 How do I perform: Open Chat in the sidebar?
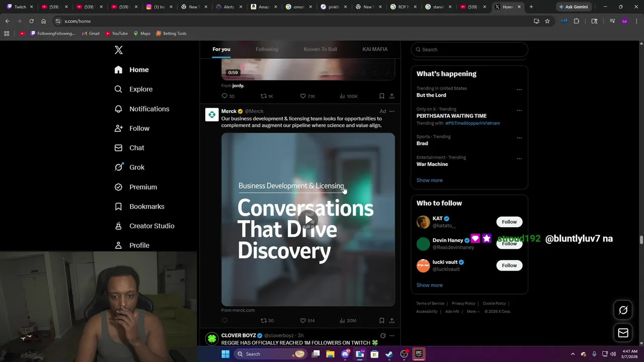[129, 148]
